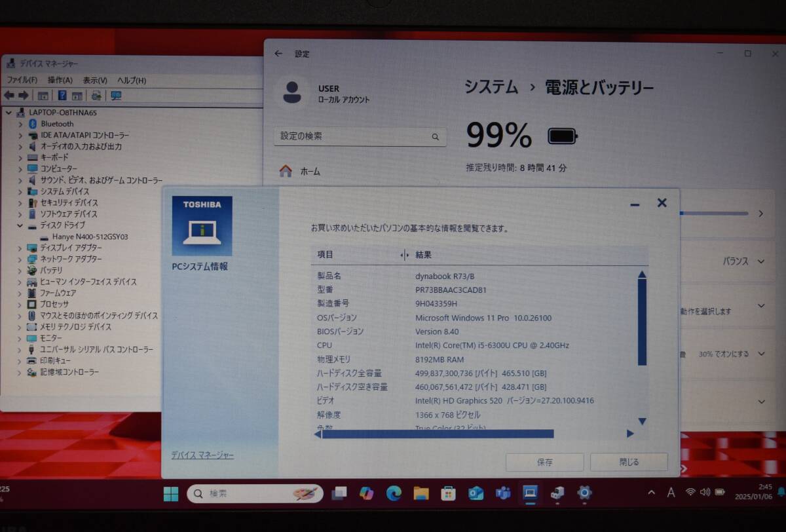786x532 pixels.
Task: Expand the ディスプレイ アダプター node
Action: (x=20, y=248)
